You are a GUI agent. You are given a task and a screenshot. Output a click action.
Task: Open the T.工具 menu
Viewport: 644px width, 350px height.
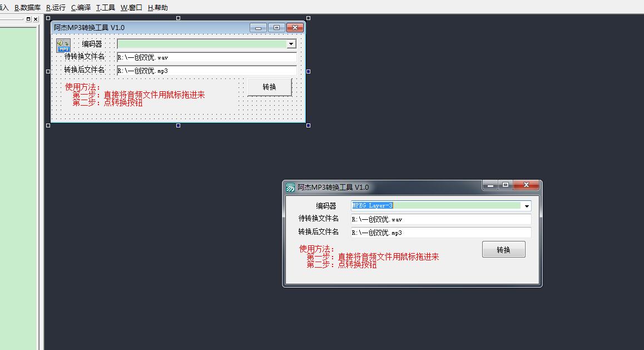tap(106, 7)
